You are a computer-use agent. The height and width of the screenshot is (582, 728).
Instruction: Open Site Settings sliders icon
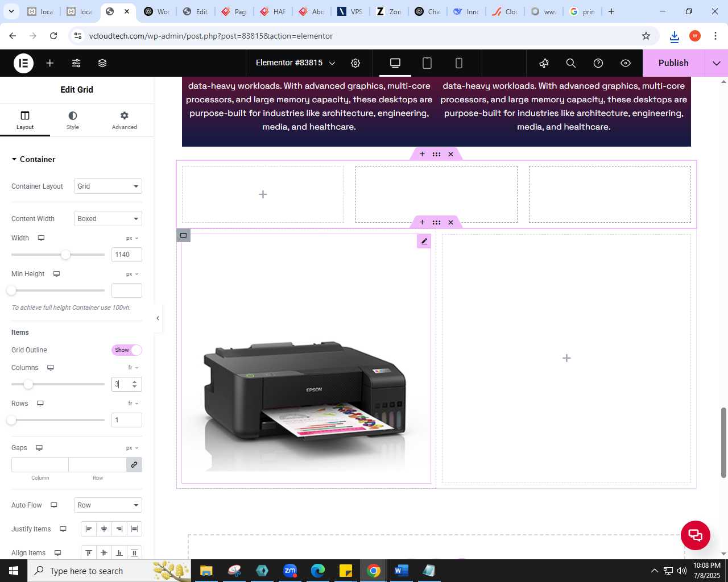pyautogui.click(x=76, y=63)
